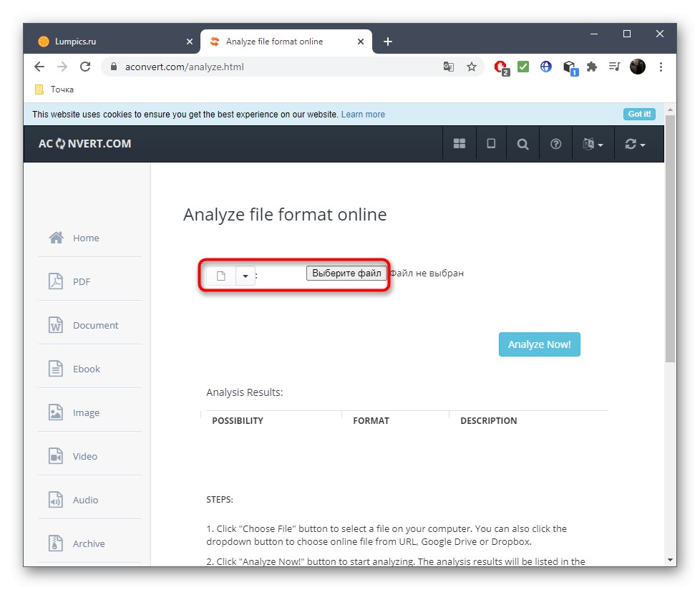The image size is (700, 590).
Task: Click the Home house icon in sidebar
Action: [56, 238]
